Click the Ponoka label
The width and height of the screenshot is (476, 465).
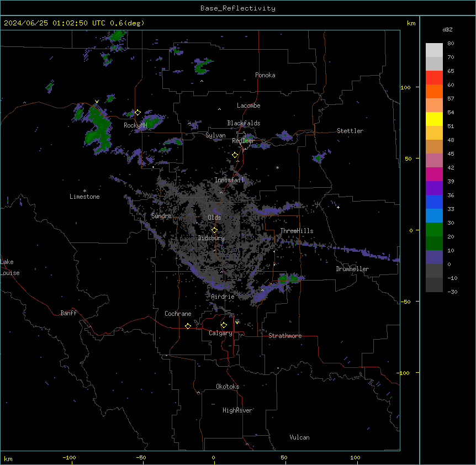pyautogui.click(x=265, y=75)
